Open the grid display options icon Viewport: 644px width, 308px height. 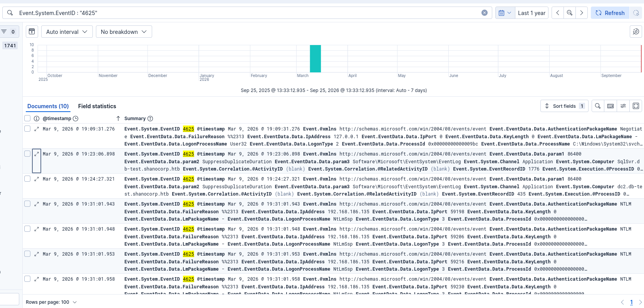tap(623, 106)
